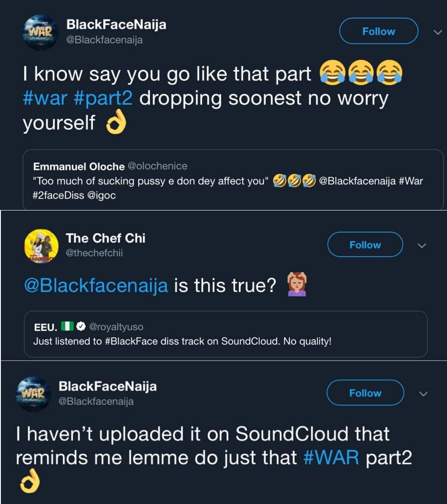Click the BlackFaceNaija display name in first tweet
Image resolution: width=447 pixels, height=504 pixels.
[116, 24]
